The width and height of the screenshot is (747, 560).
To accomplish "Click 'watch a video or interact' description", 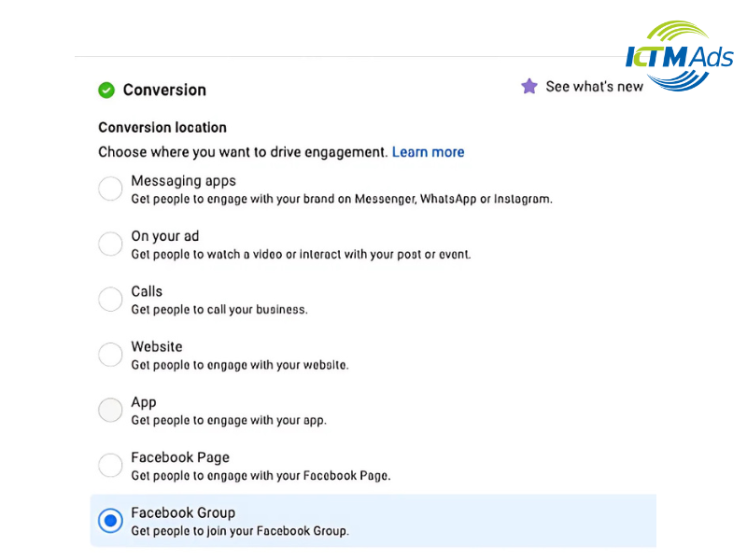I will (x=301, y=254).
